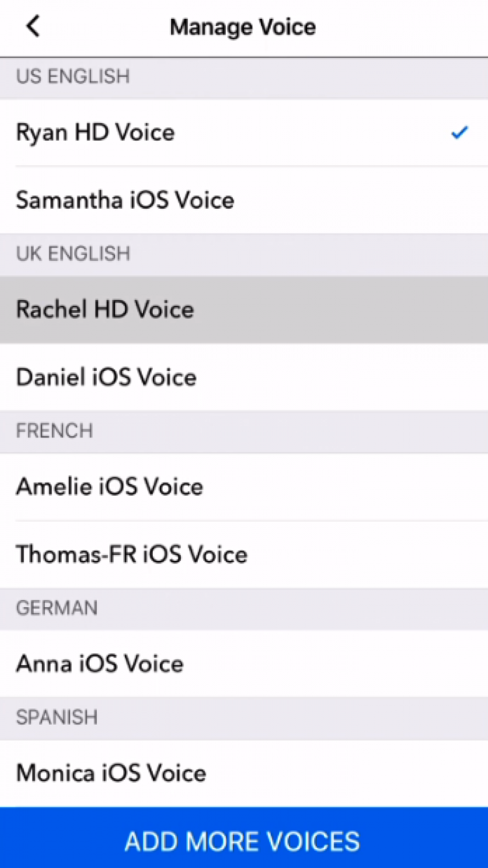Click the back arrow to leave Manage Voice
Image resolution: width=488 pixels, height=868 pixels.
tap(33, 27)
